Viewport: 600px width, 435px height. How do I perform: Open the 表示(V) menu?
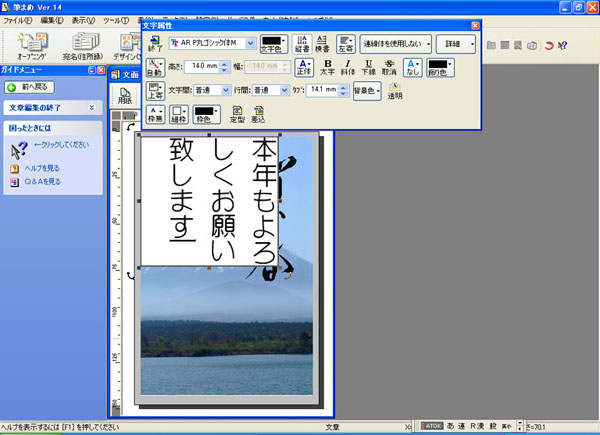tap(84, 19)
